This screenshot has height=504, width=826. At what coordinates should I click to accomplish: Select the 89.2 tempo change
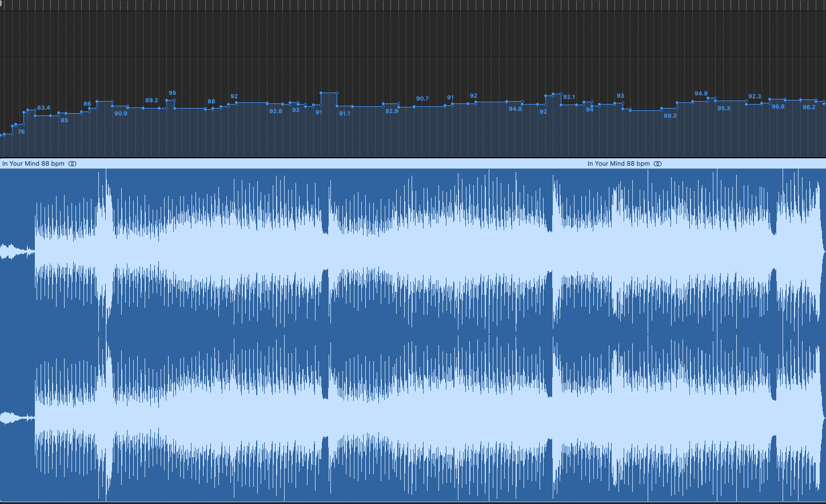point(151,101)
